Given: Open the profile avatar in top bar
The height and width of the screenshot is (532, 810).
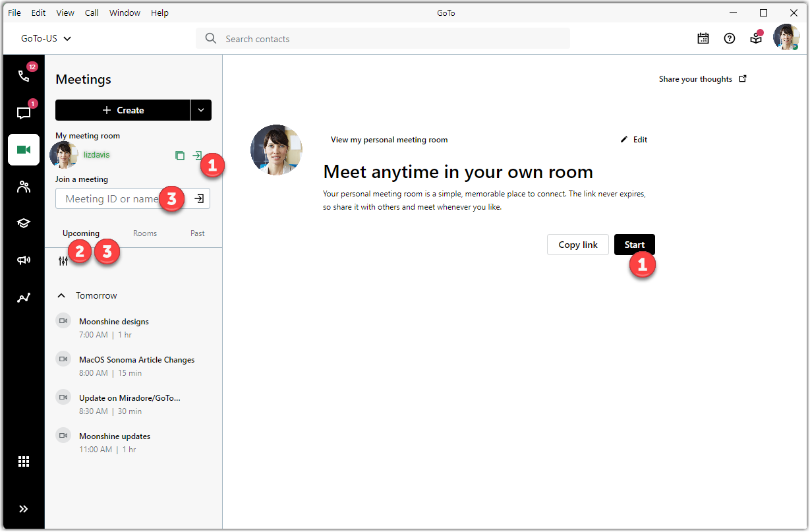Looking at the screenshot, I should pos(786,38).
